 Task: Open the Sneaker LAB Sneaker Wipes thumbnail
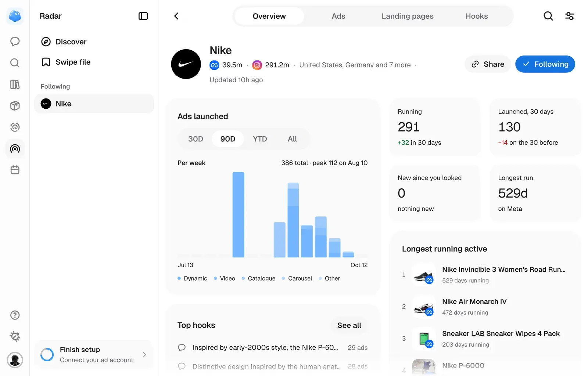(x=424, y=339)
